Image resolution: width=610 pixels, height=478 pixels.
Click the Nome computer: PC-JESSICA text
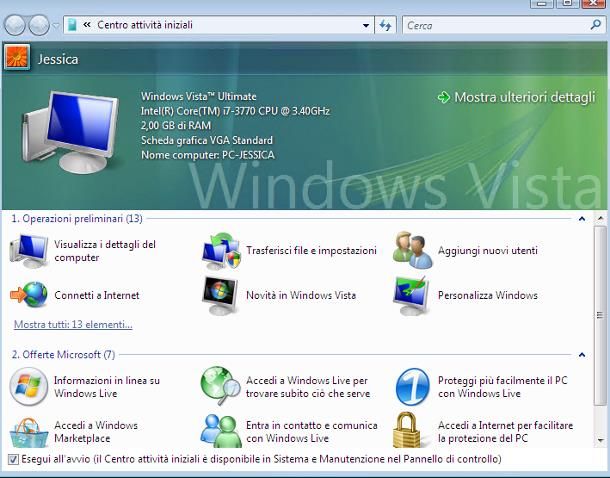(x=208, y=155)
